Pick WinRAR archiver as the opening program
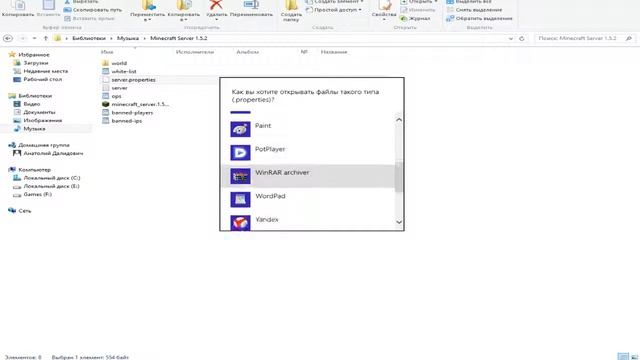The image size is (640, 360). tap(308, 176)
